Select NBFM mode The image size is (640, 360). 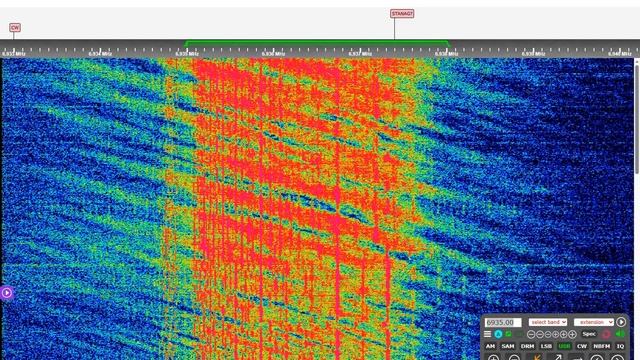(x=602, y=346)
